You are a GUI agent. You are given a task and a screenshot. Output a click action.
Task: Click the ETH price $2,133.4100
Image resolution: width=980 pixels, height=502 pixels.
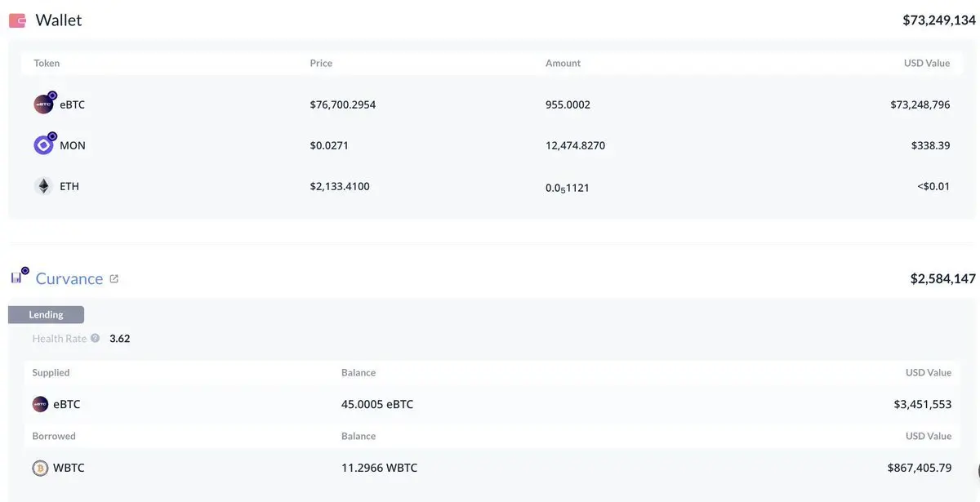(340, 186)
